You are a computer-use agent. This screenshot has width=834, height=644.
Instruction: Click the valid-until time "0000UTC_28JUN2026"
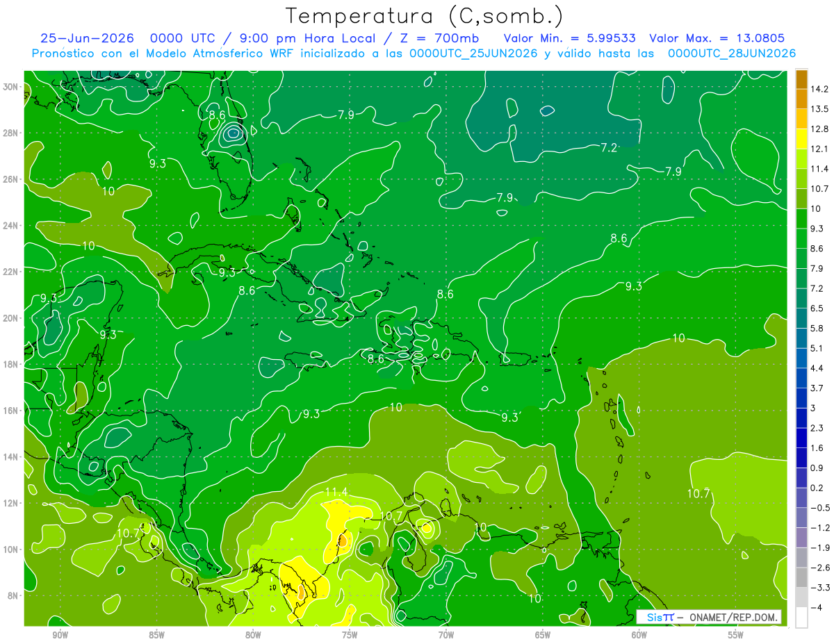click(x=731, y=53)
